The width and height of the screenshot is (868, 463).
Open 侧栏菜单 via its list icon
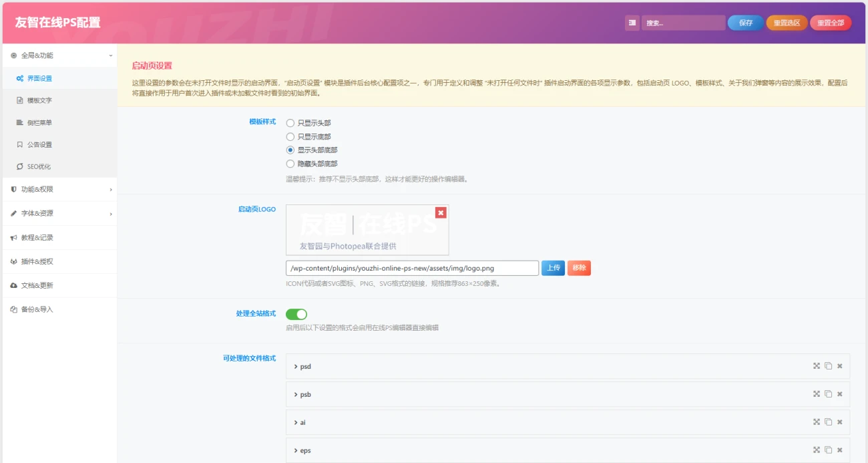[x=19, y=122]
